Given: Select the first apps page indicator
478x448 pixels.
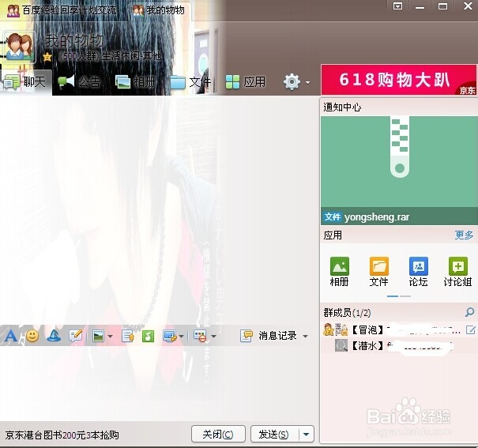Looking at the screenshot, I should pyautogui.click(x=393, y=296).
